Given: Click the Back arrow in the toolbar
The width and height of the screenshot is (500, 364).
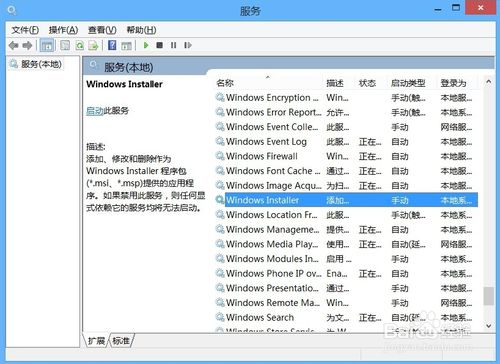Looking at the screenshot, I should [14, 45].
